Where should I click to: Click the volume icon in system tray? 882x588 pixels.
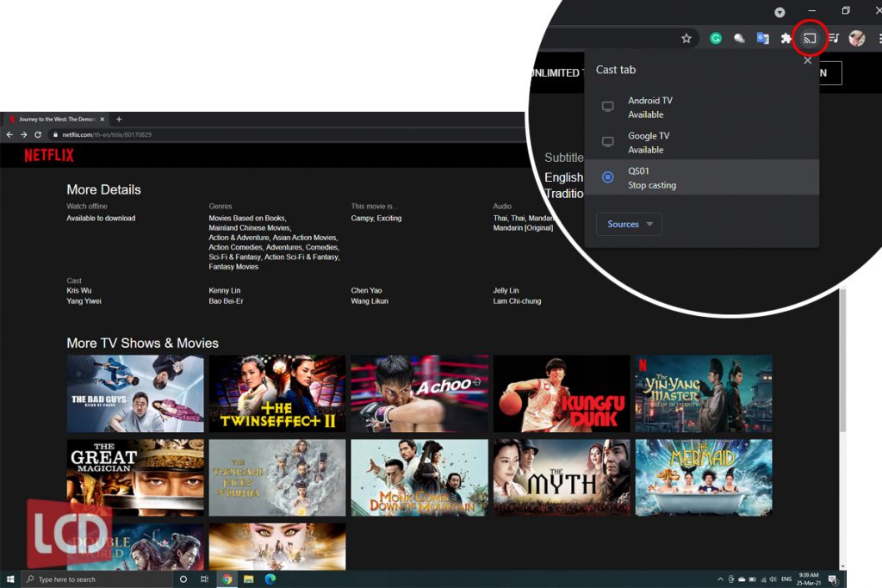[773, 579]
